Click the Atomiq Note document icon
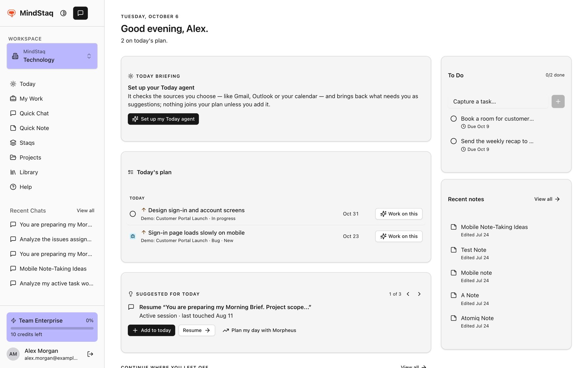The width and height of the screenshot is (588, 368). (x=453, y=318)
